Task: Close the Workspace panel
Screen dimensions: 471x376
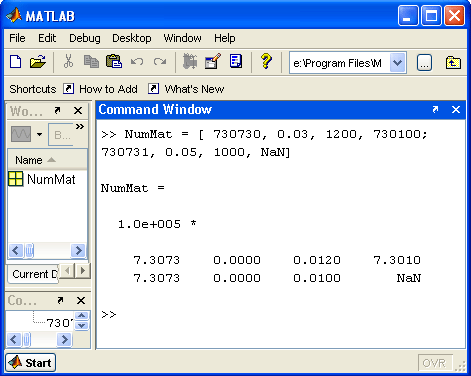Action: [78, 110]
